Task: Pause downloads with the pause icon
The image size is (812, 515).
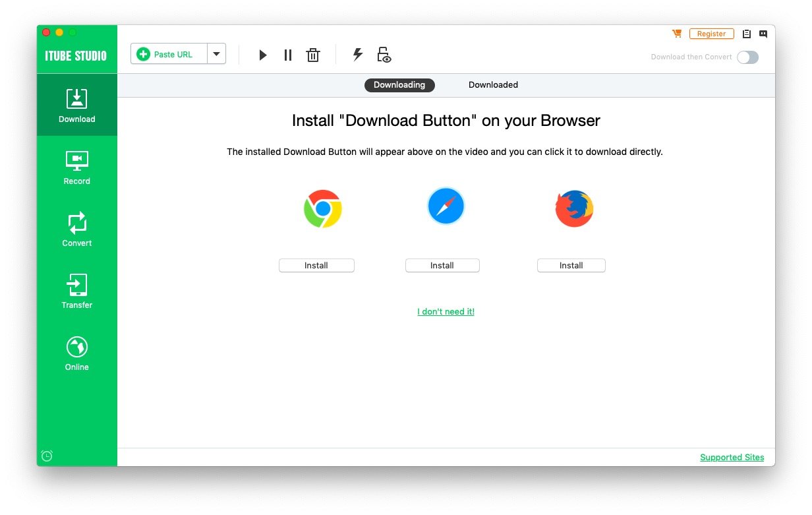Action: [x=288, y=55]
